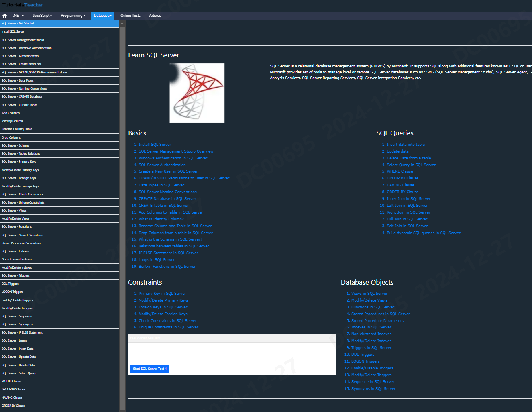Open Insert data into table link
Image resolution: width=532 pixels, height=412 pixels.
406,145
